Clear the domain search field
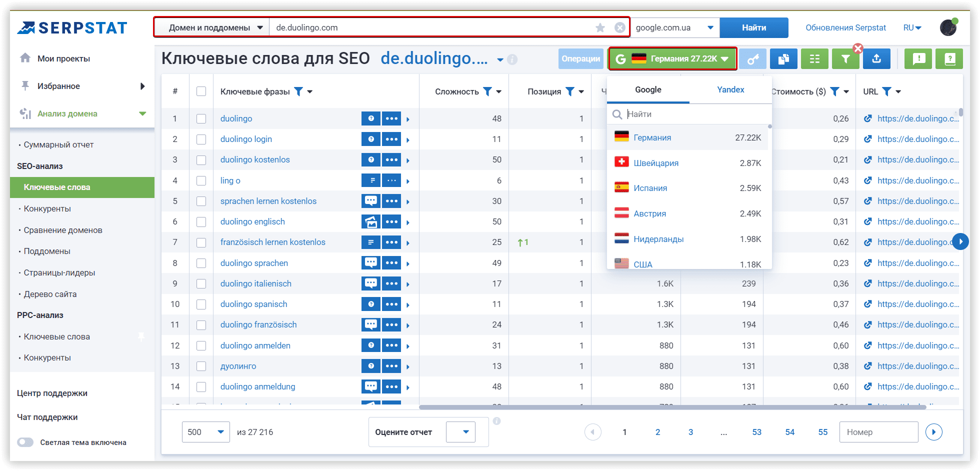Screen dimensions: 980x471 (619, 27)
